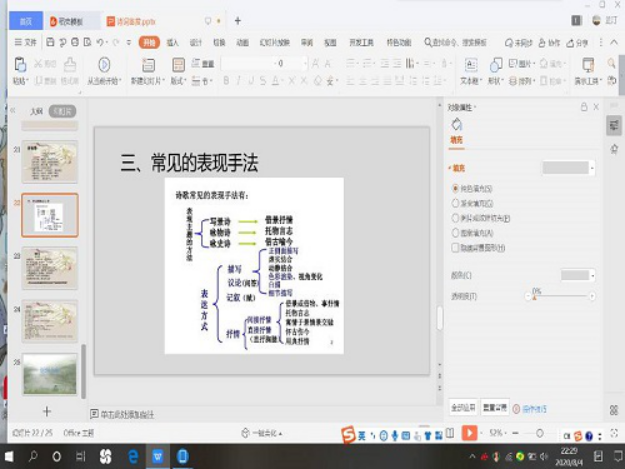Click the add new slide plus icon
Image resolution: width=625 pixels, height=469 pixels.
(46, 411)
